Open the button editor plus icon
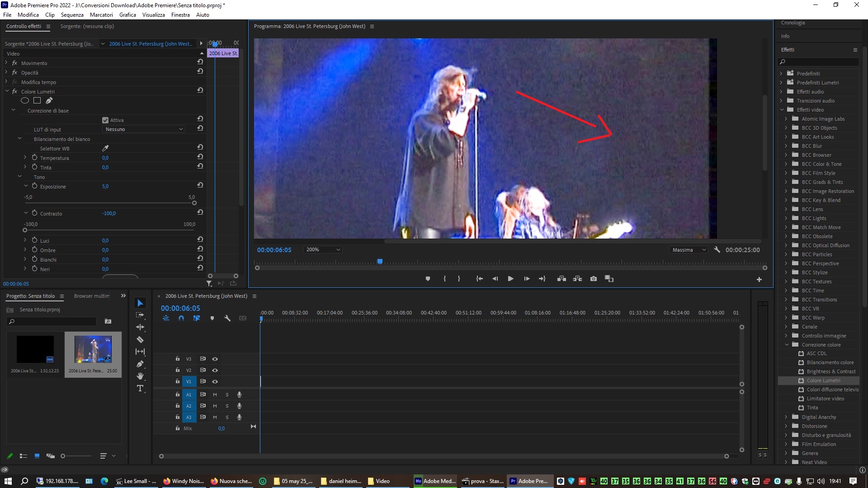Viewport: 868px width, 488px height. pos(759,280)
